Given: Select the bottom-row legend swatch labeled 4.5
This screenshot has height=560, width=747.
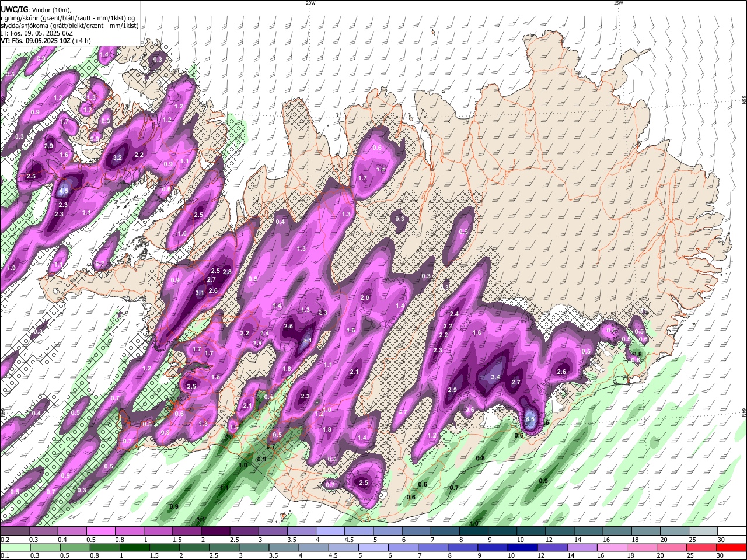Looking at the screenshot, I should (x=344, y=547).
